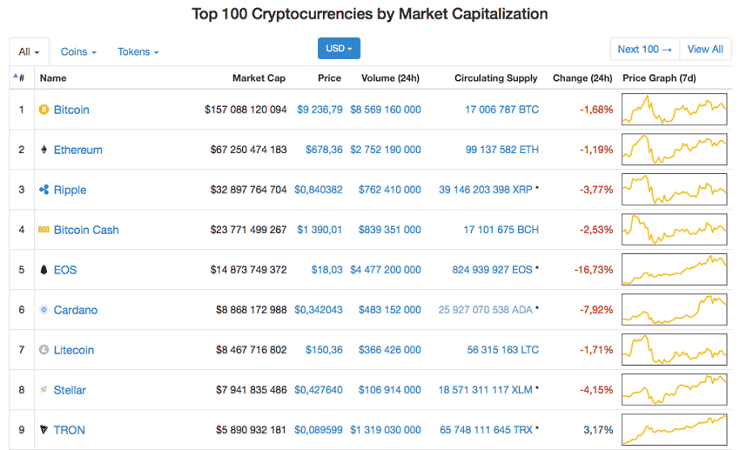740x450 pixels.
Task: Expand the Tokens filter dropdown
Action: tap(138, 51)
